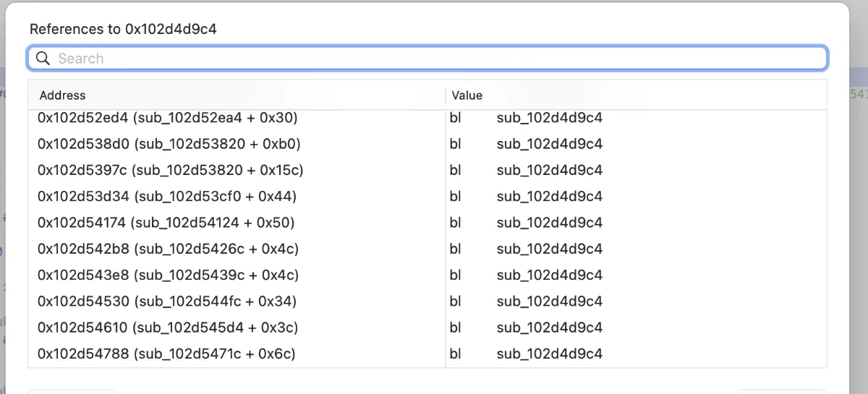Click the magnifying glass search icon
Screen dimensions: 868x394
click(43, 59)
